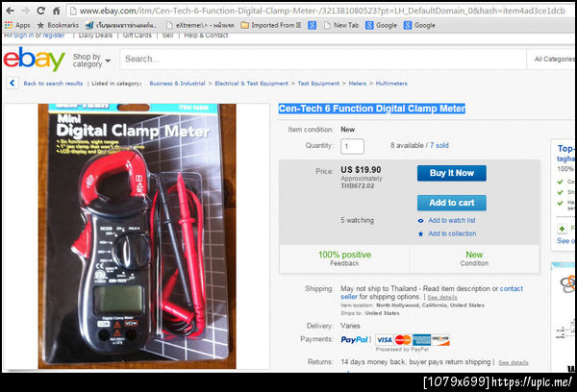The width and height of the screenshot is (577, 392).
Task: Open the Bookmarks star folder
Action: click(58, 25)
